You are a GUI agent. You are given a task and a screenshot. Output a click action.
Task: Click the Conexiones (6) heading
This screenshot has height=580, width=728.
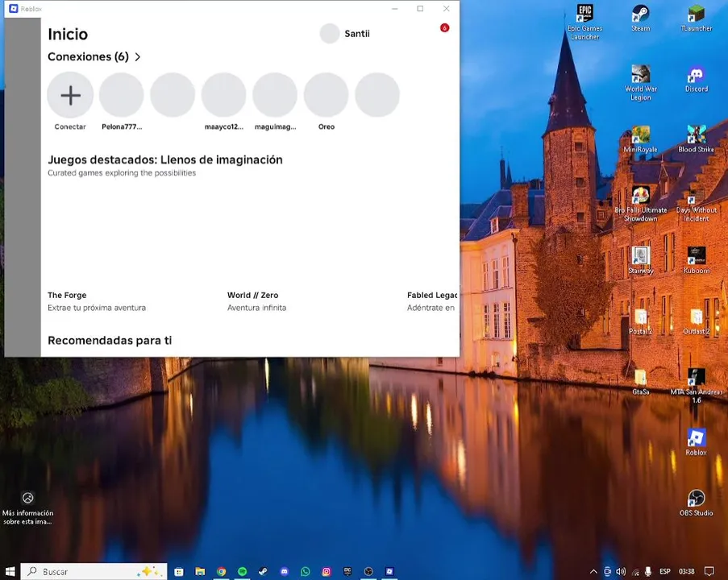(x=88, y=56)
